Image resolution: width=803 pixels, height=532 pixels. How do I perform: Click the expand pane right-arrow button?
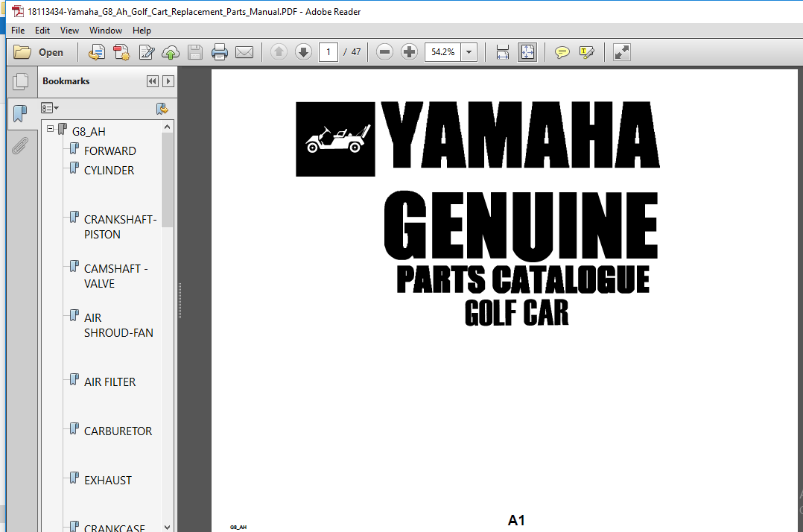tap(168, 81)
